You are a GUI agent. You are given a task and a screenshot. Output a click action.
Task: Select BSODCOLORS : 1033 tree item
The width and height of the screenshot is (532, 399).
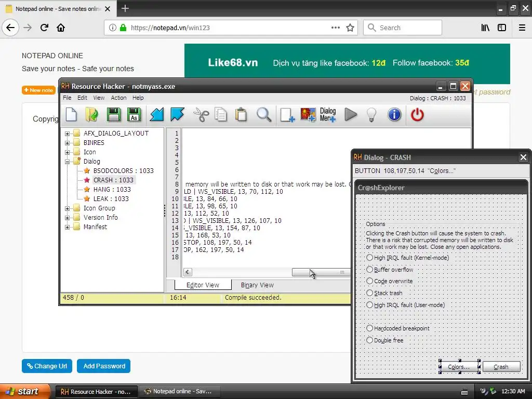pyautogui.click(x=123, y=170)
